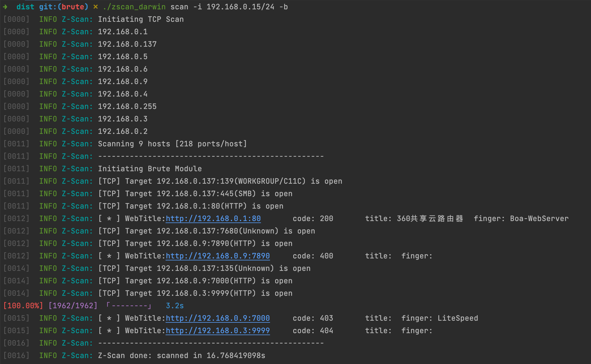591x364 pixels.
Task: Select the host count text Scanning 9 hosts
Action: 134,144
